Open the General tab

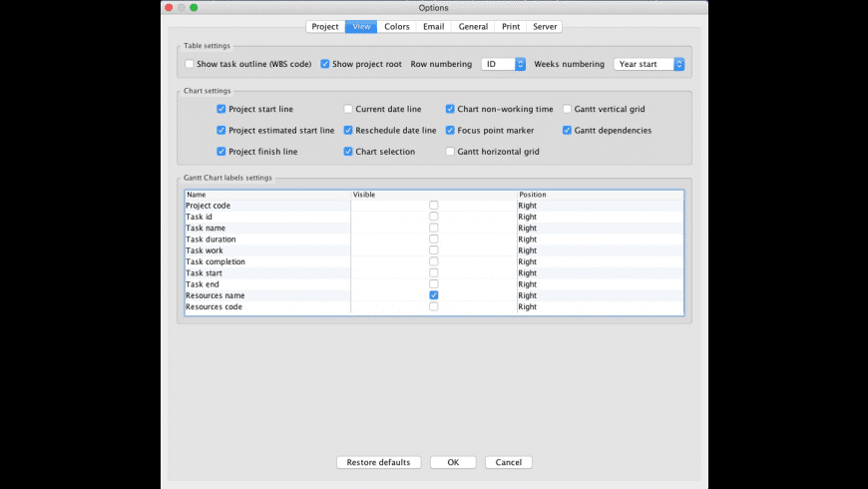coord(473,27)
